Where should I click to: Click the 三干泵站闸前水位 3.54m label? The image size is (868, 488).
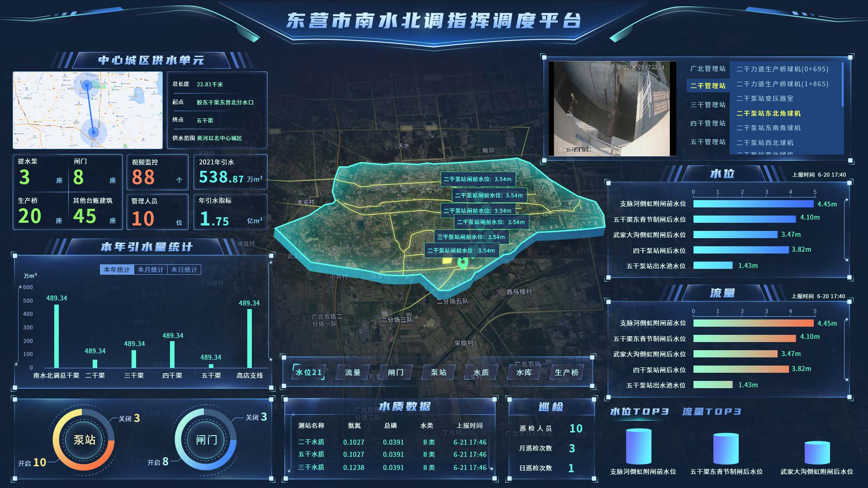point(471,237)
